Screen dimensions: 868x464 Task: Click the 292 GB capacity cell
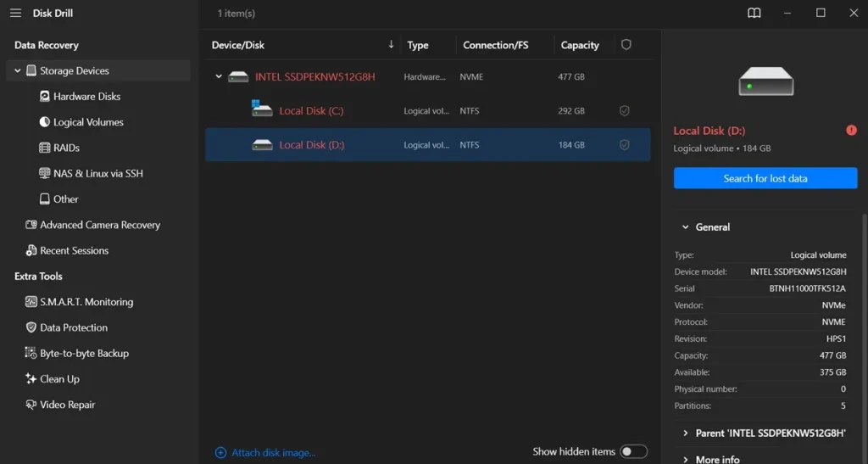point(571,111)
